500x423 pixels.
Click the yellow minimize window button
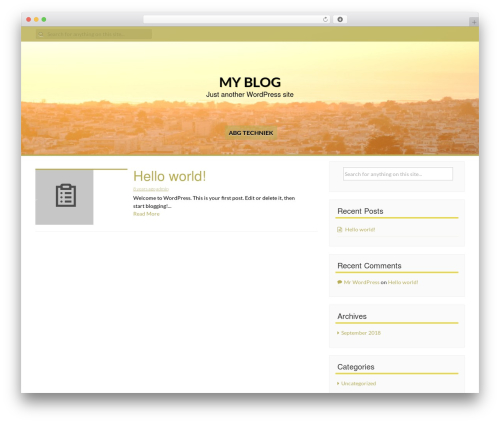(x=36, y=19)
